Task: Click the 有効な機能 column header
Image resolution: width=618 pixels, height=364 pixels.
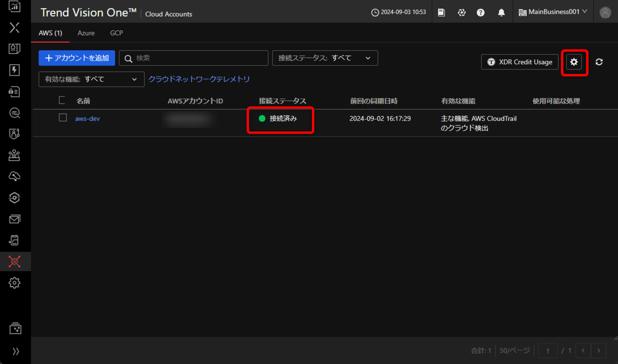Action: tap(458, 101)
